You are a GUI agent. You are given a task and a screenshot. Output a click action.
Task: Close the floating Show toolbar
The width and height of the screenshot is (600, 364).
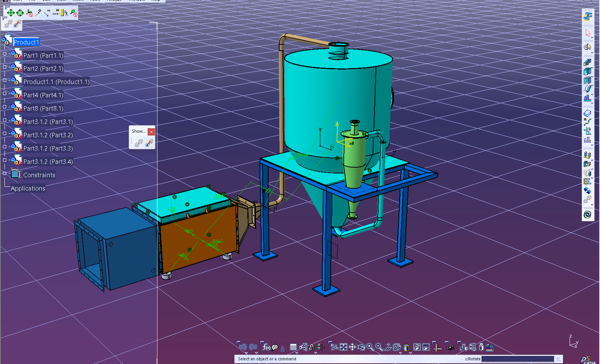point(151,132)
